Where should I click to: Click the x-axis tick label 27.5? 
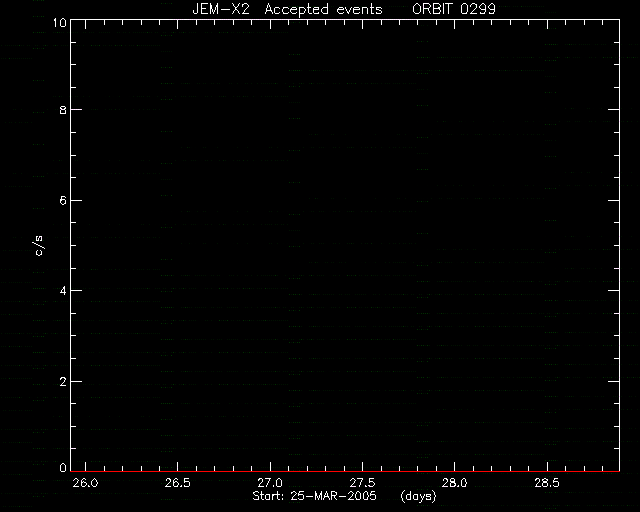tap(362, 483)
